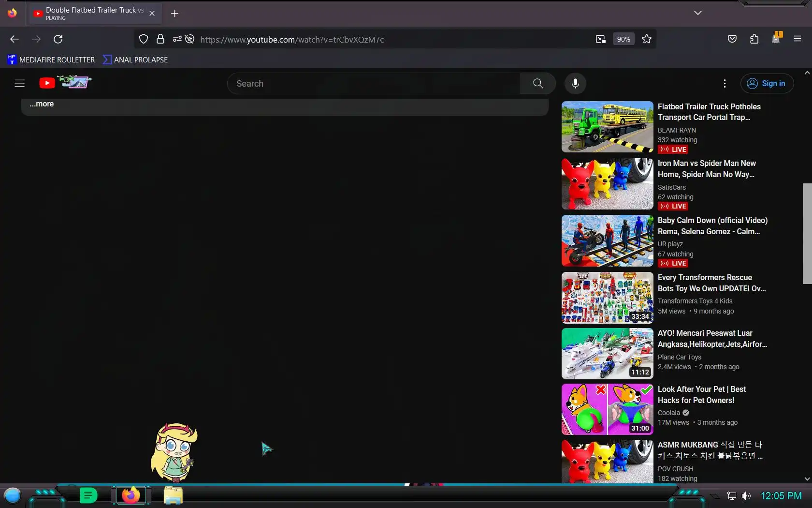Reset the 90% zoom level badge

(x=623, y=39)
